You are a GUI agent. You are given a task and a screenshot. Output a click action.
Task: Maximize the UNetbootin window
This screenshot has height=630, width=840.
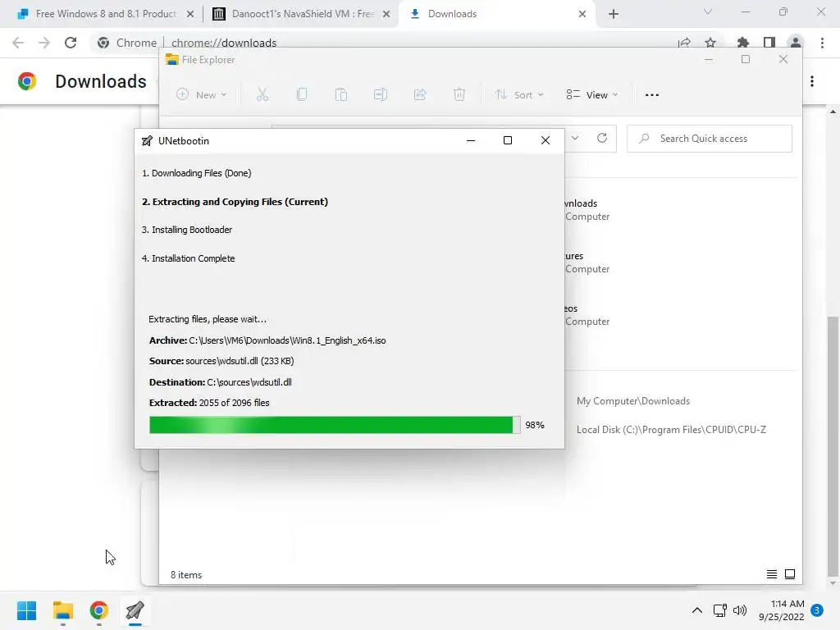[x=507, y=141]
